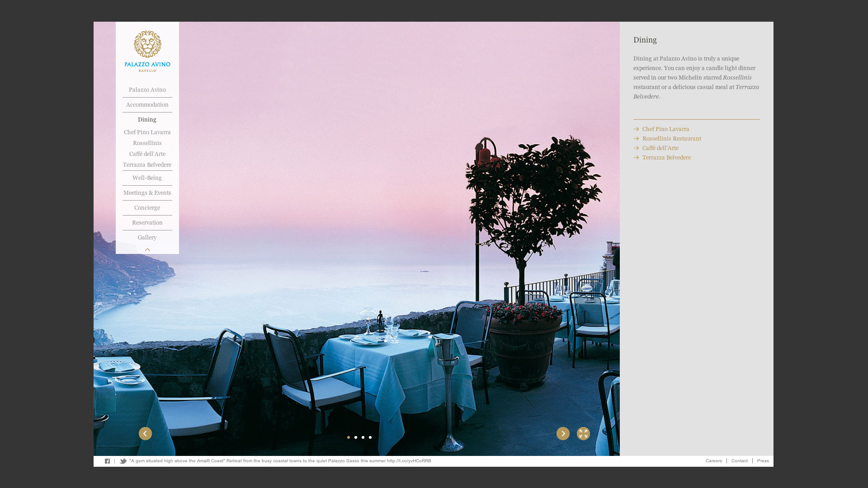This screenshot has width=868, height=488.
Task: Go to previous slideshow image
Action: pos(145,433)
